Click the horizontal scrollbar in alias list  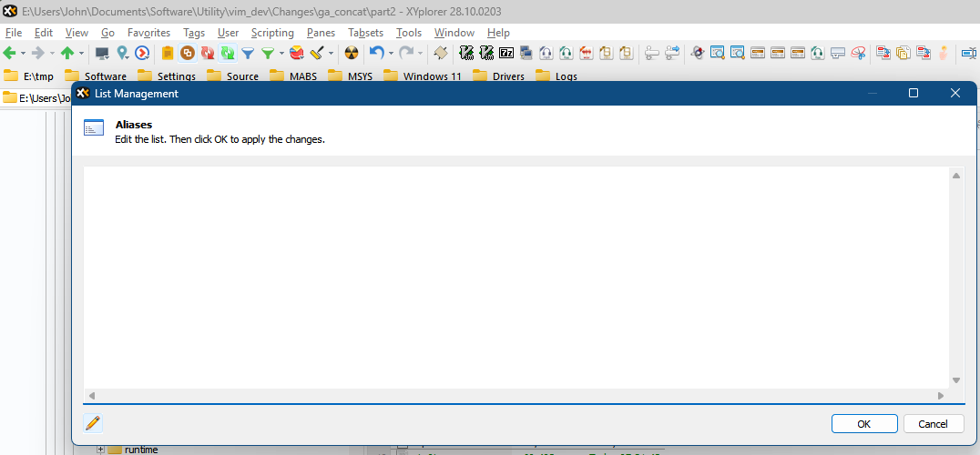pyautogui.click(x=516, y=396)
